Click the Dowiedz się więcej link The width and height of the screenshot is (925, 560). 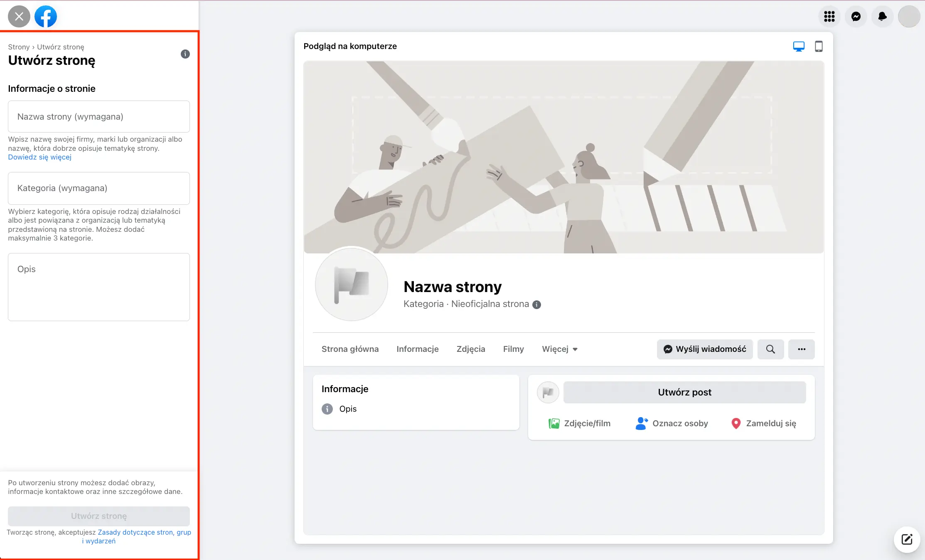pyautogui.click(x=40, y=157)
